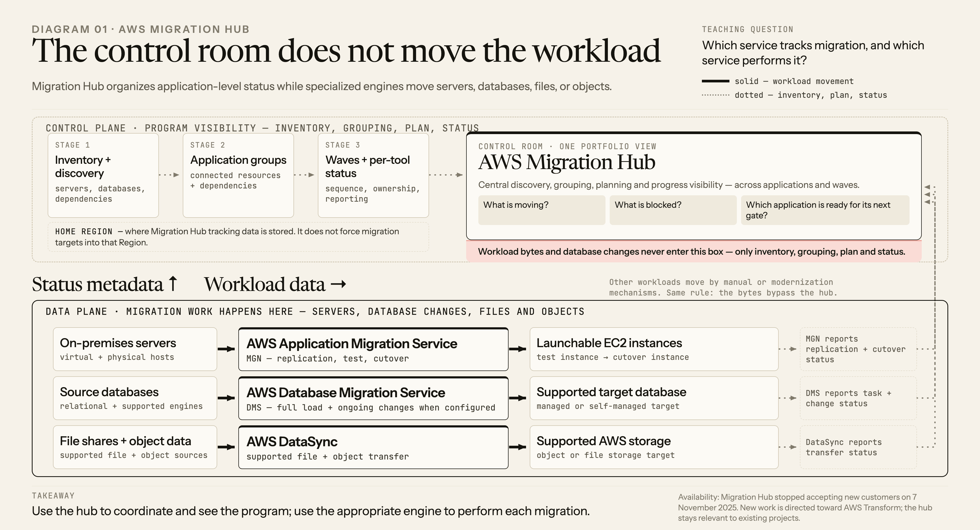Click the 'Status metadata' heading
Image resolution: width=980 pixels, height=530 pixels.
(x=105, y=284)
